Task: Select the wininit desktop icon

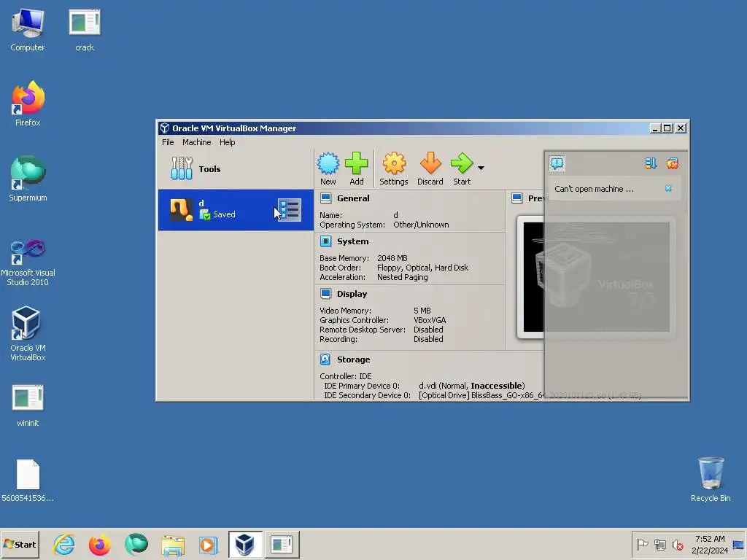Action: click(28, 405)
